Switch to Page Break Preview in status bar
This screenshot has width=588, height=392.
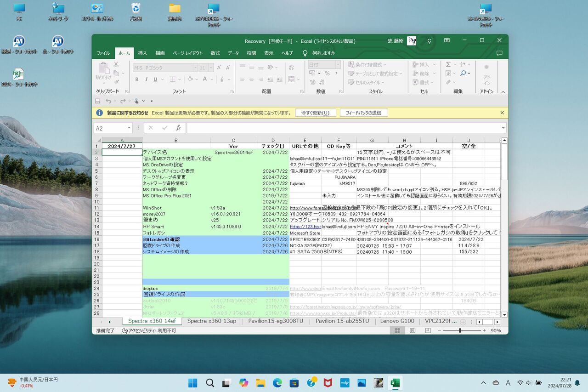coord(427,330)
